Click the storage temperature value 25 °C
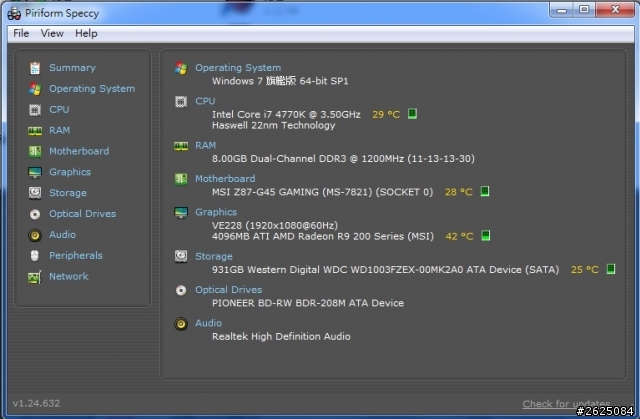The width and height of the screenshot is (640, 419). pos(584,269)
